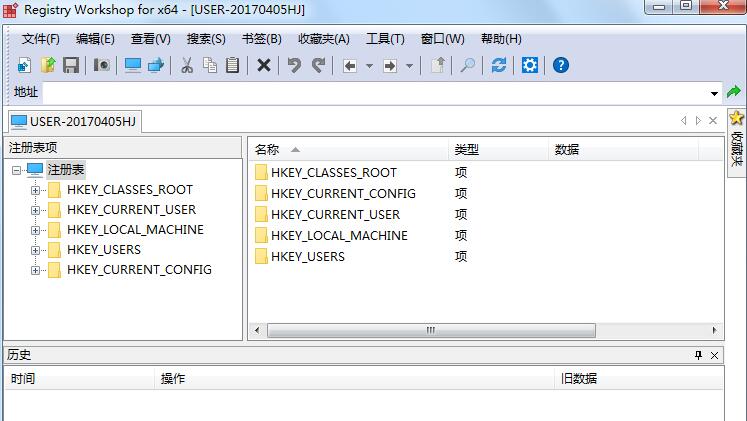Open the address bar dropdown arrow
Viewport: 747px width, 421px height.
[714, 93]
